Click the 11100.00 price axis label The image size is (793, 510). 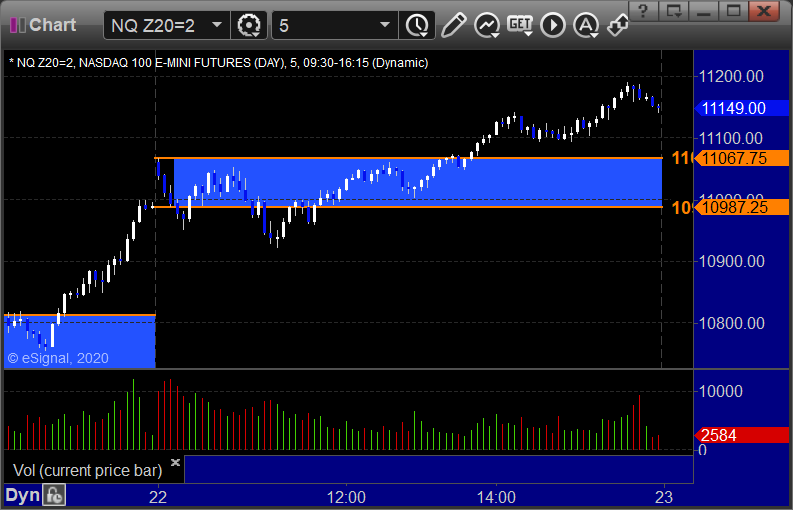tap(731, 138)
